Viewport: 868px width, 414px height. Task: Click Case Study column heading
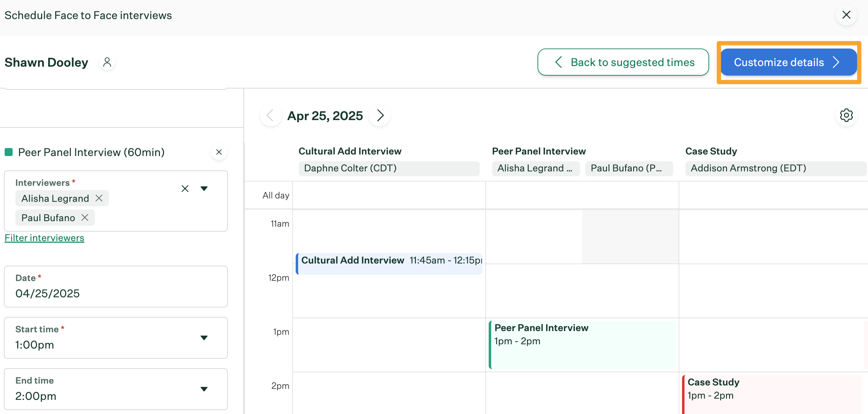tap(711, 151)
